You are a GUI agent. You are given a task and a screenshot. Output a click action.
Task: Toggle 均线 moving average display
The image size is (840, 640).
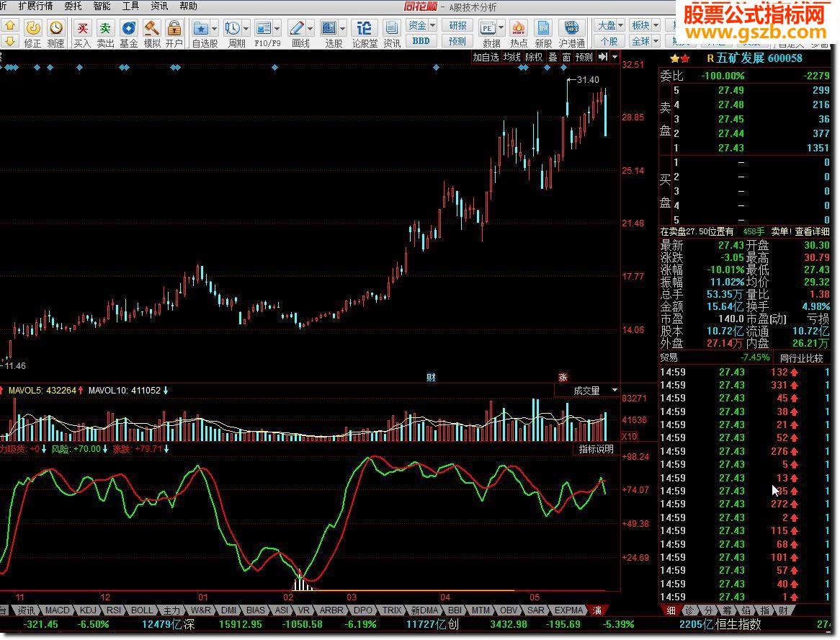[x=512, y=57]
